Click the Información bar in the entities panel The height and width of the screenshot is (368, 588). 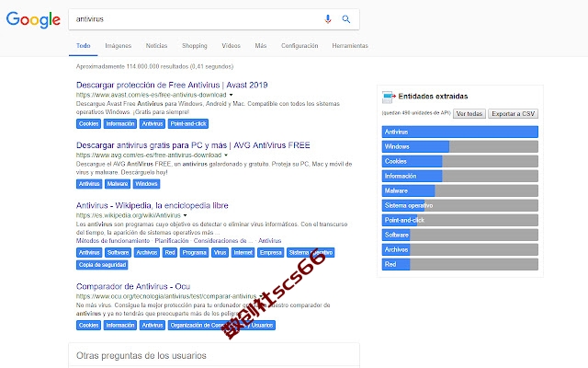click(459, 176)
